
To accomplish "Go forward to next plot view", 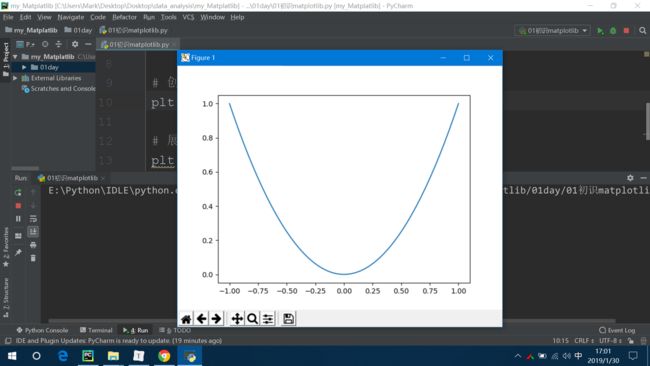I will point(216,319).
